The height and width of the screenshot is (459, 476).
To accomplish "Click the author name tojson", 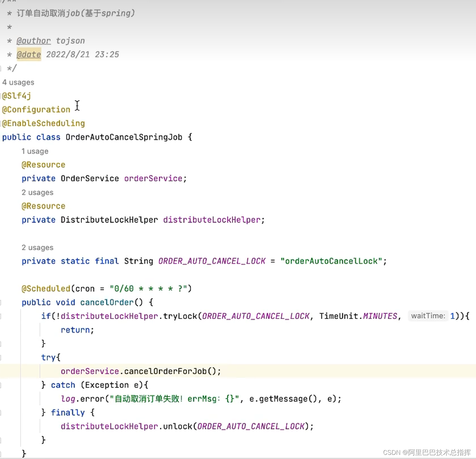I will click(x=70, y=41).
